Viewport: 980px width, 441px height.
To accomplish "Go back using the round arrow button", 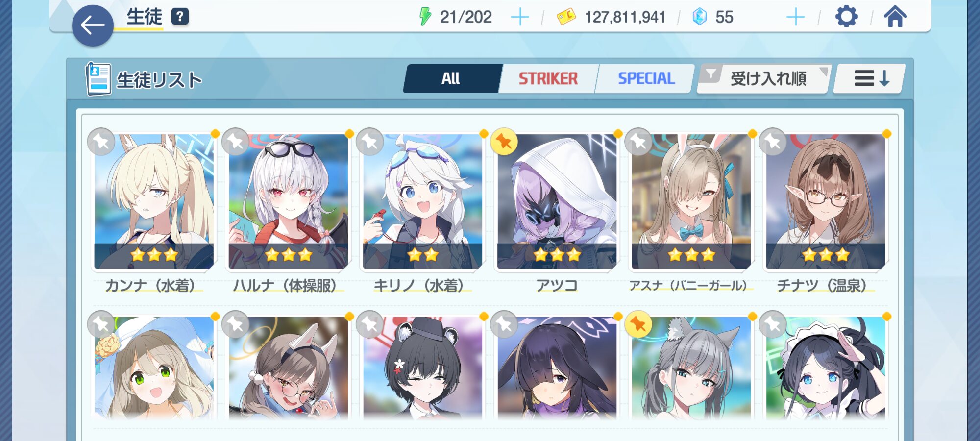I will (93, 25).
